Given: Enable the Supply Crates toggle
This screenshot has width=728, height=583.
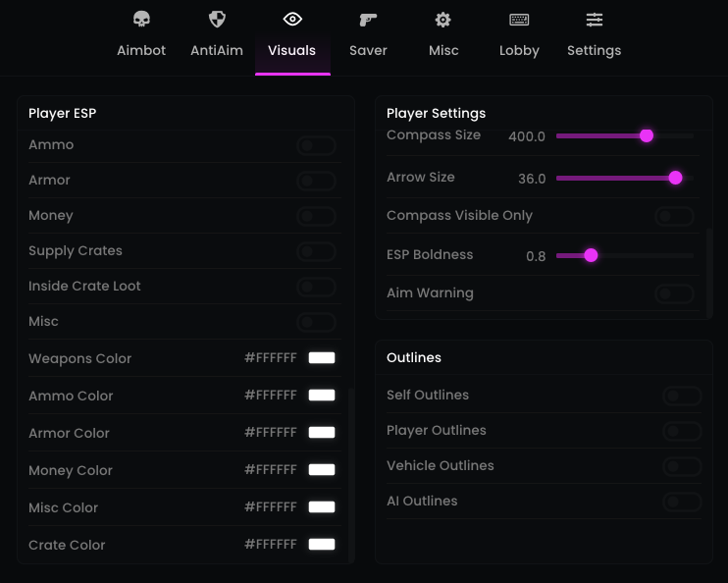Looking at the screenshot, I should click(316, 251).
